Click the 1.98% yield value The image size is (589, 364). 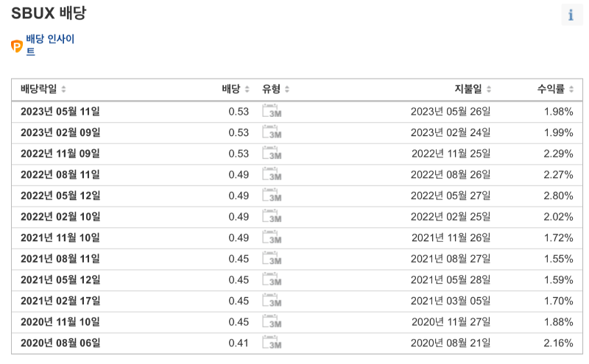tap(559, 112)
